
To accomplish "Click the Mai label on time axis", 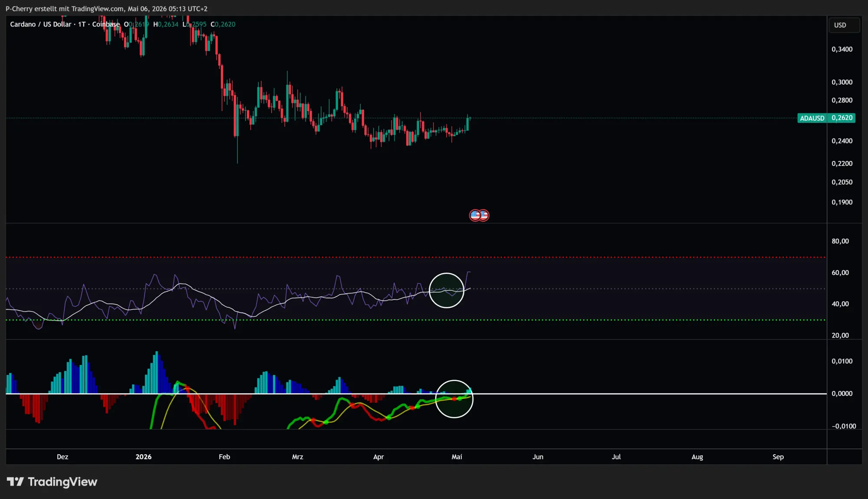I will (457, 457).
